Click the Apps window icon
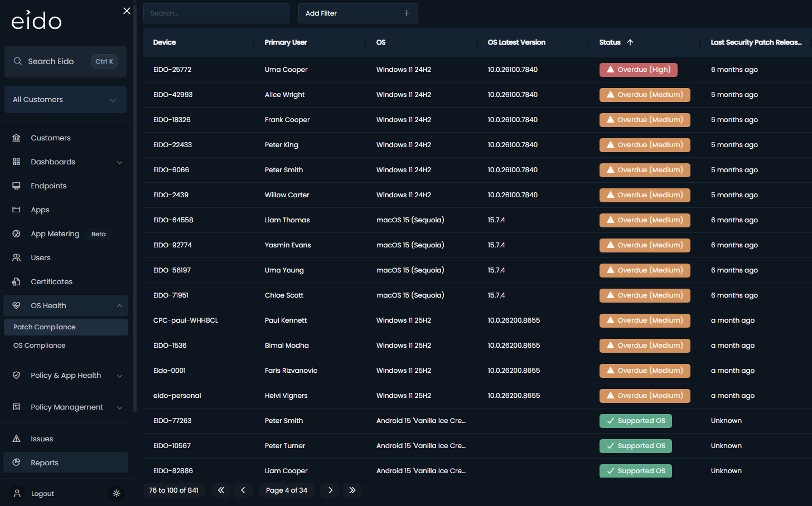The width and height of the screenshot is (812, 506). coord(16,210)
